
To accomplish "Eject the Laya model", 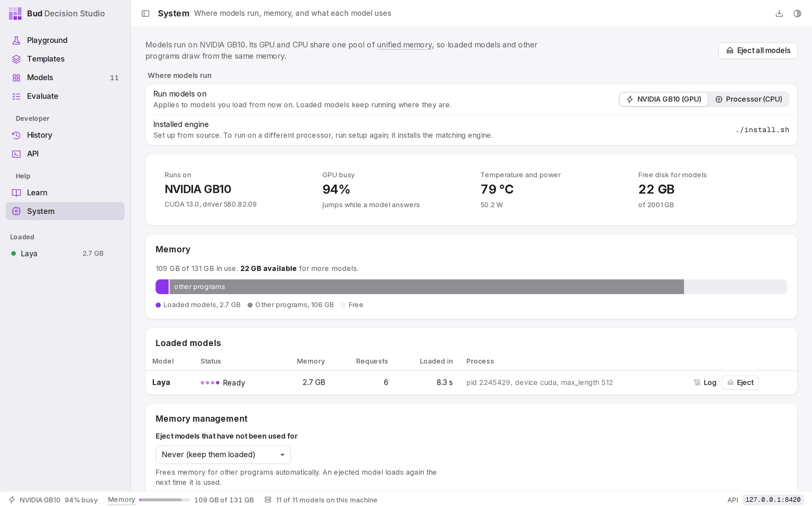I will (x=740, y=382).
